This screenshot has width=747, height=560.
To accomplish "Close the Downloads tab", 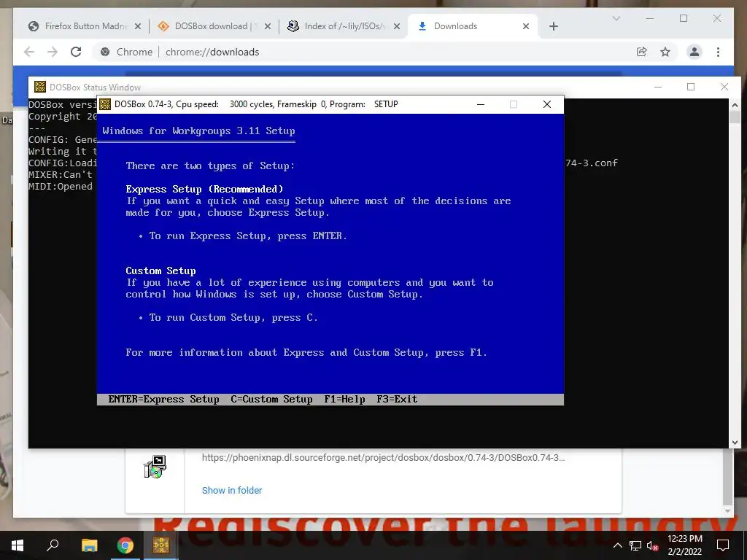I will tap(526, 27).
